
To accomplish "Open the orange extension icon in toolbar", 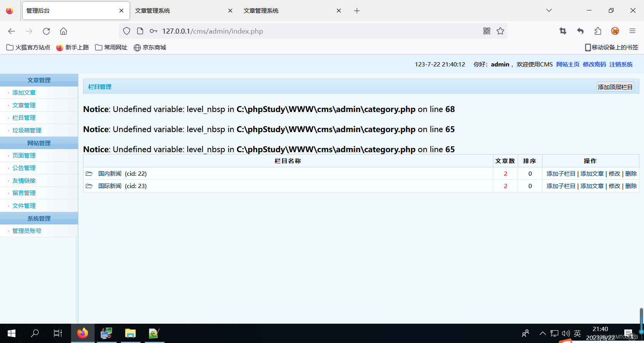I will pyautogui.click(x=615, y=31).
